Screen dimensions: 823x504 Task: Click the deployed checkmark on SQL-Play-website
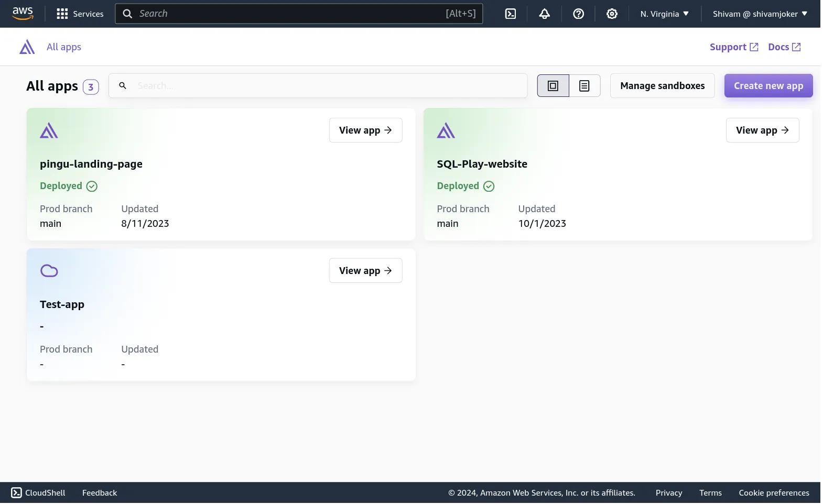[x=489, y=187]
